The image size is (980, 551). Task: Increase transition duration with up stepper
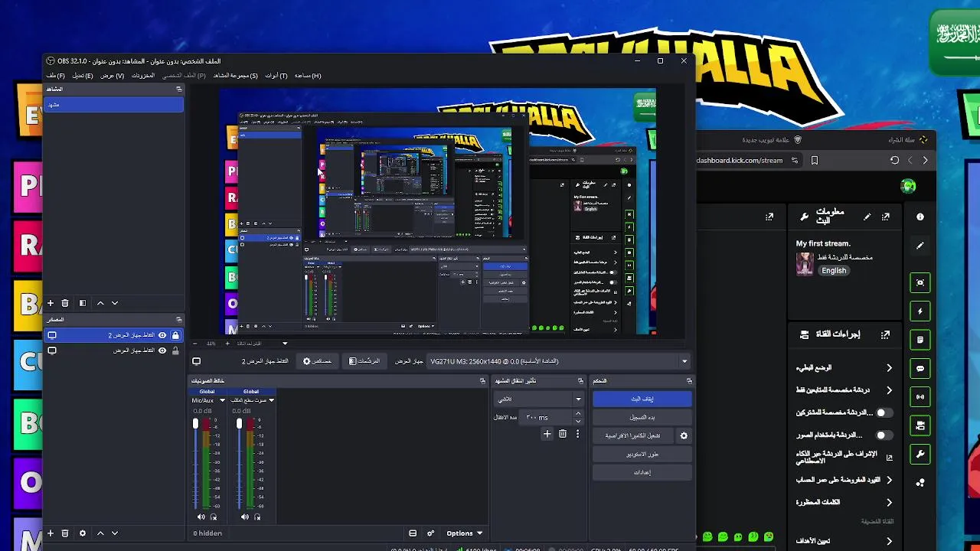click(x=578, y=414)
